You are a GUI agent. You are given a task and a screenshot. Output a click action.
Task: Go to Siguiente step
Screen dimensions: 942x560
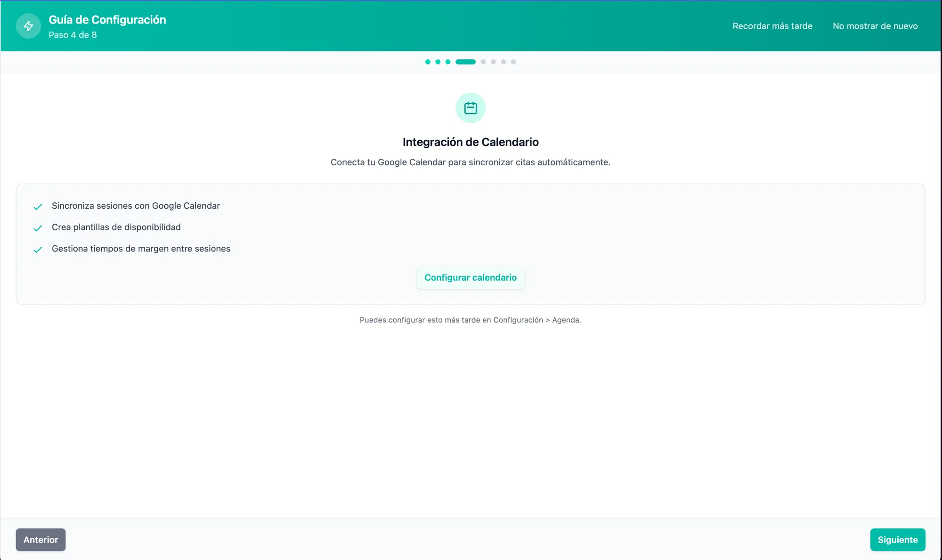point(898,540)
